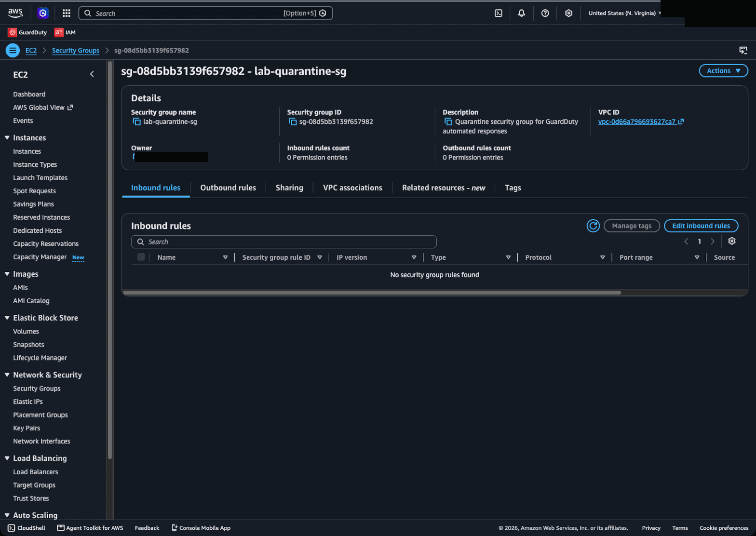Viewport: 756px width, 536px height.
Task: Open the IAM favorite shortcut
Action: point(65,32)
